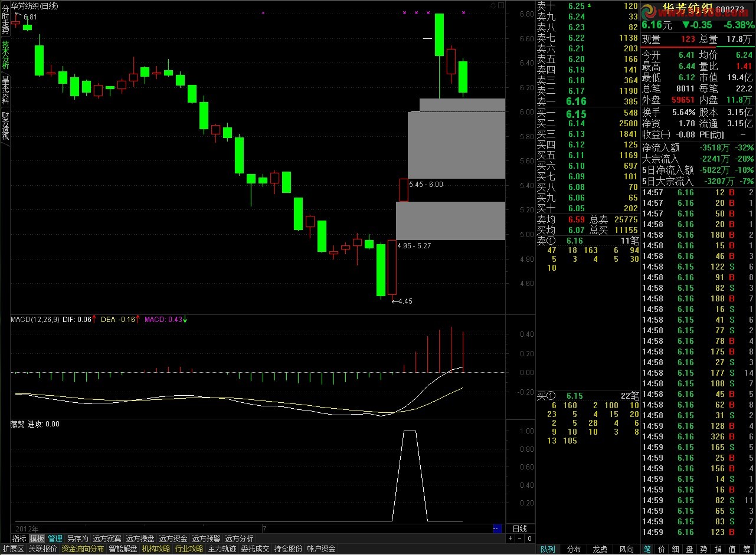The image size is (756, 555).
Task: Click the diamond icon above the price chart
Action: tap(493, 5)
